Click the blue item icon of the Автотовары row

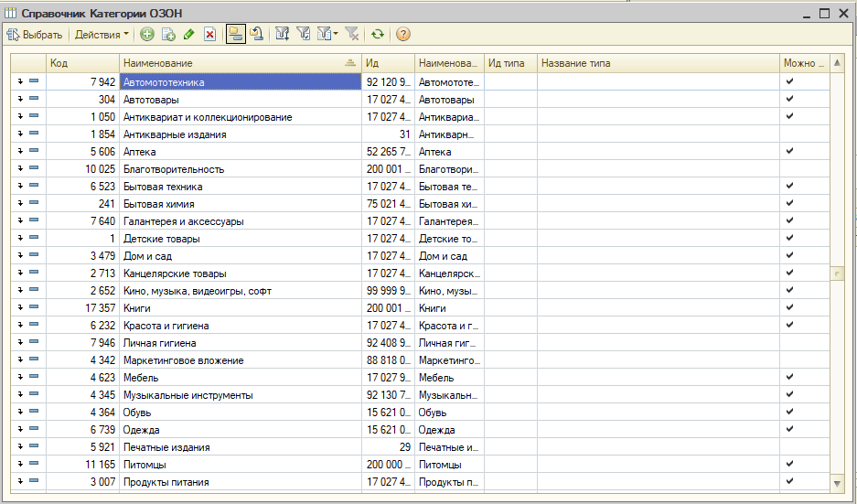pyautogui.click(x=34, y=99)
